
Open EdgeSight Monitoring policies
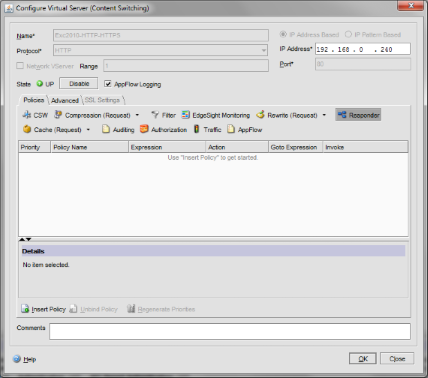(186, 115)
